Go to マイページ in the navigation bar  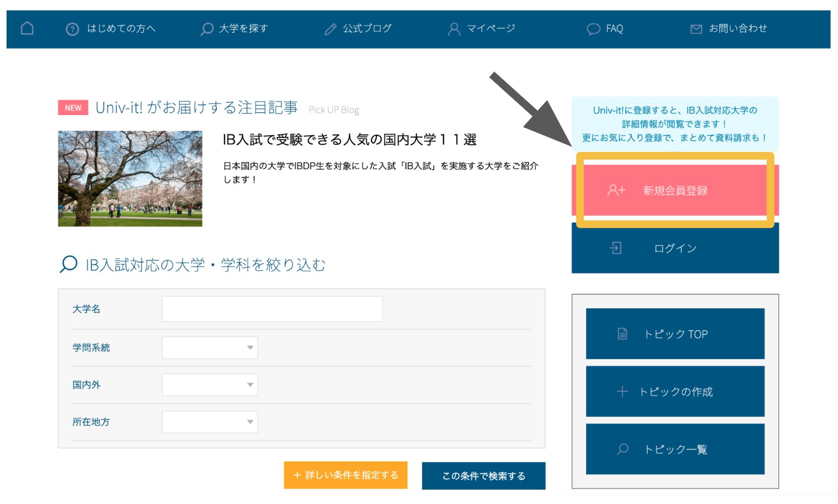(491, 29)
